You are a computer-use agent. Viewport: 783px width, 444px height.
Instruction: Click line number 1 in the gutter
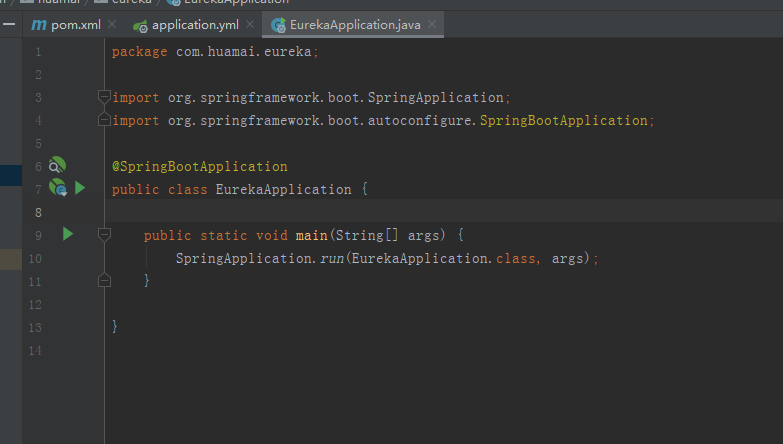click(x=38, y=51)
